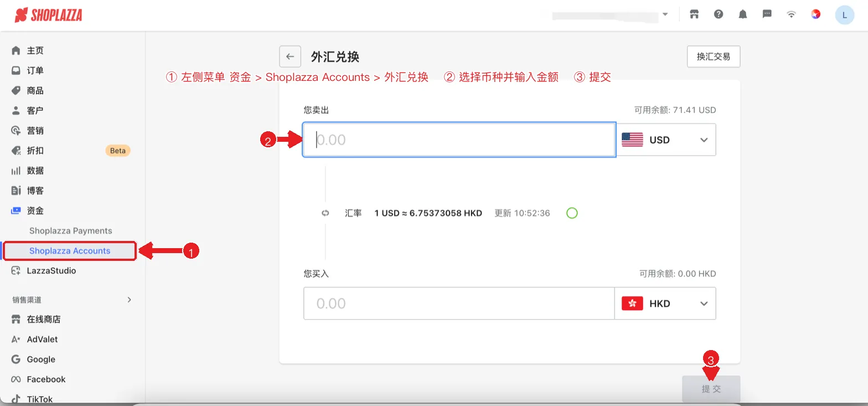The image size is (868, 406).
Task: Click the 可用余额: 71.41 USD text
Action: click(x=675, y=110)
